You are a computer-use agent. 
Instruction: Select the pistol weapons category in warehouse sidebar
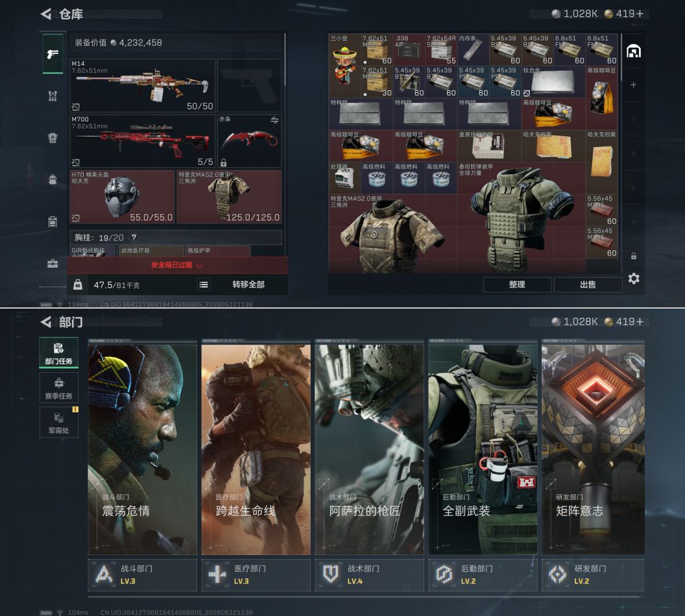(x=53, y=54)
